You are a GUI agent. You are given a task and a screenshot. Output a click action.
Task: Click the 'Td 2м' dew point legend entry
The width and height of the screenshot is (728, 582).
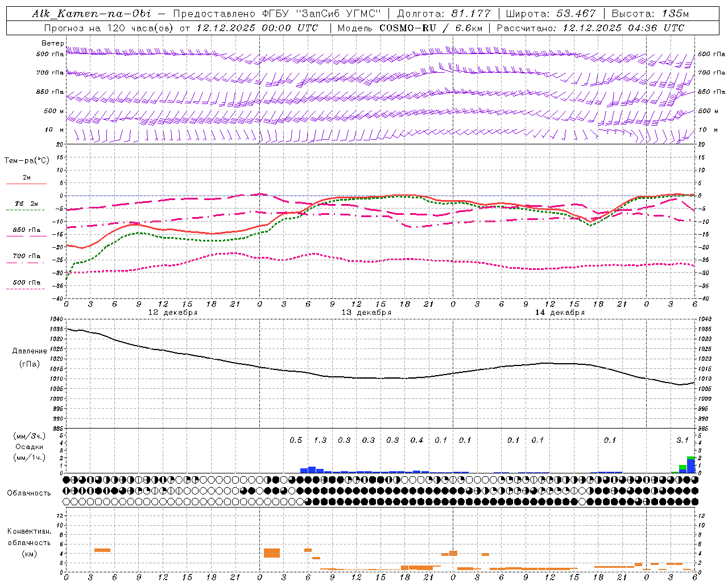point(26,203)
